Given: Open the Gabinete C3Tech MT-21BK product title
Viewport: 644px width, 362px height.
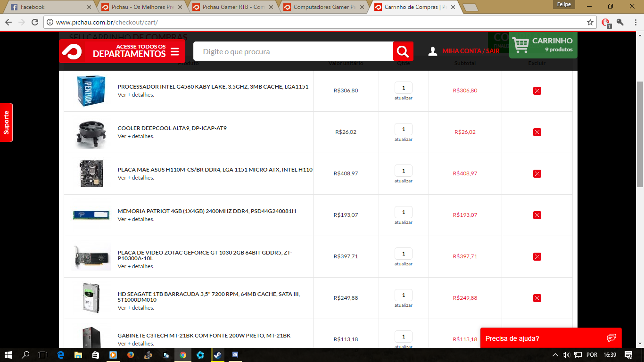Looking at the screenshot, I should [x=204, y=336].
